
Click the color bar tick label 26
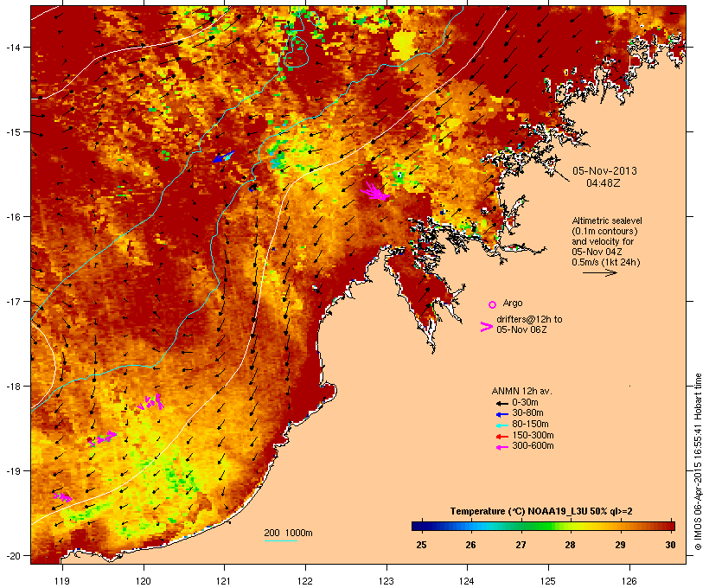(470, 545)
